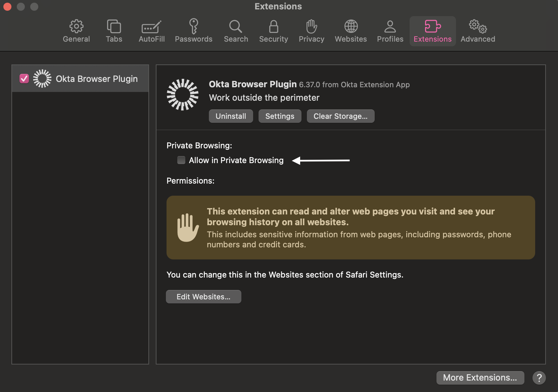Click the help question mark button
This screenshot has height=392, width=558.
(x=539, y=378)
